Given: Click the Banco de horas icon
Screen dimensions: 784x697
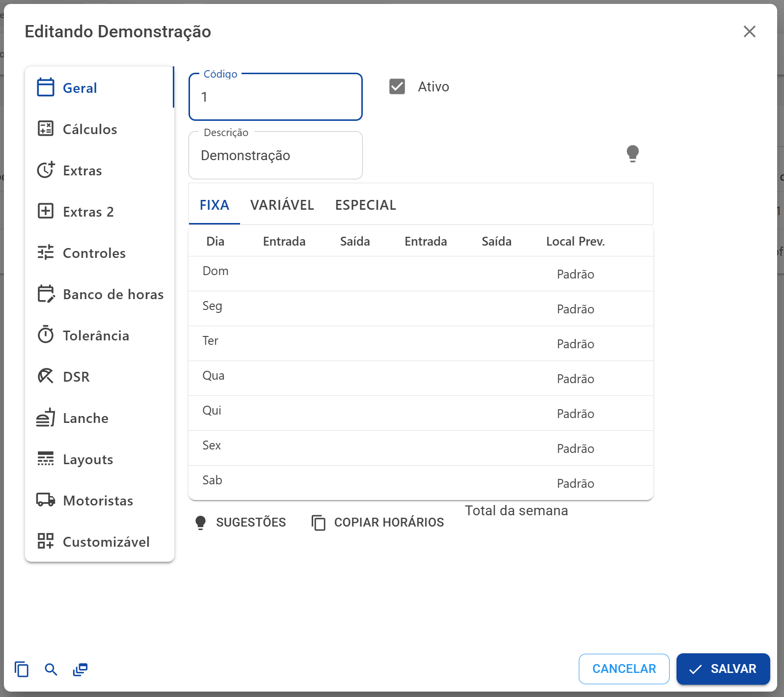Looking at the screenshot, I should (46, 294).
